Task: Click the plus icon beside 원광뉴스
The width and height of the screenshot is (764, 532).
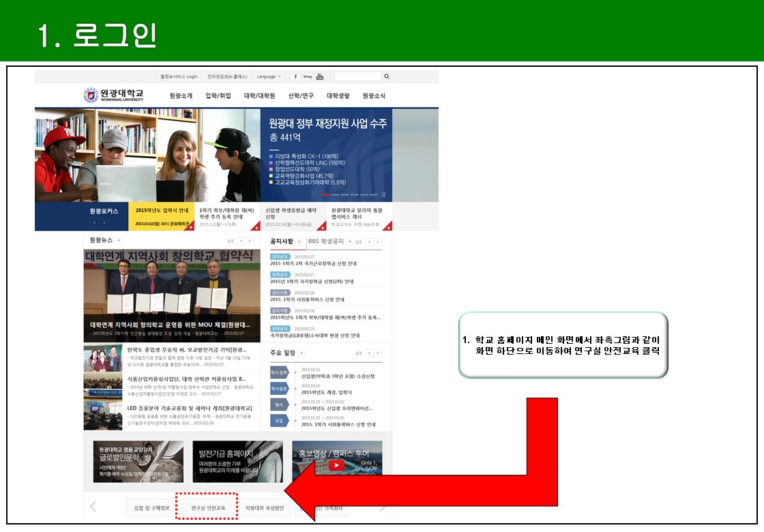Action: (119, 241)
